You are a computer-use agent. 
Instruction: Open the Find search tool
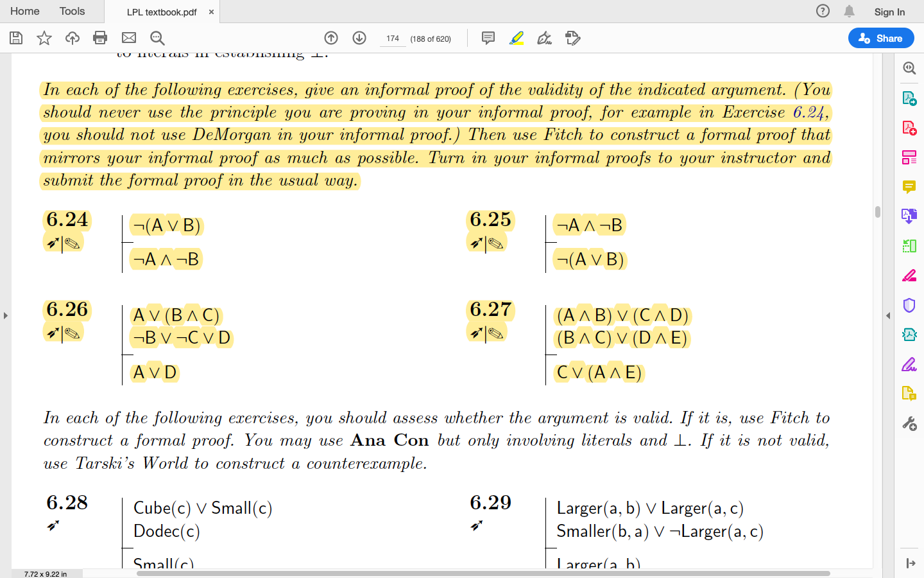[157, 38]
